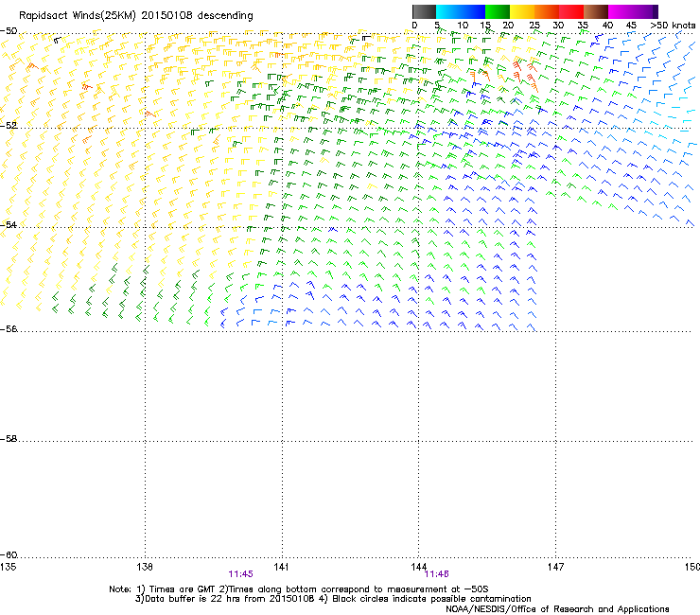Click the blue 10-15 knots legend swatch

(x=473, y=11)
